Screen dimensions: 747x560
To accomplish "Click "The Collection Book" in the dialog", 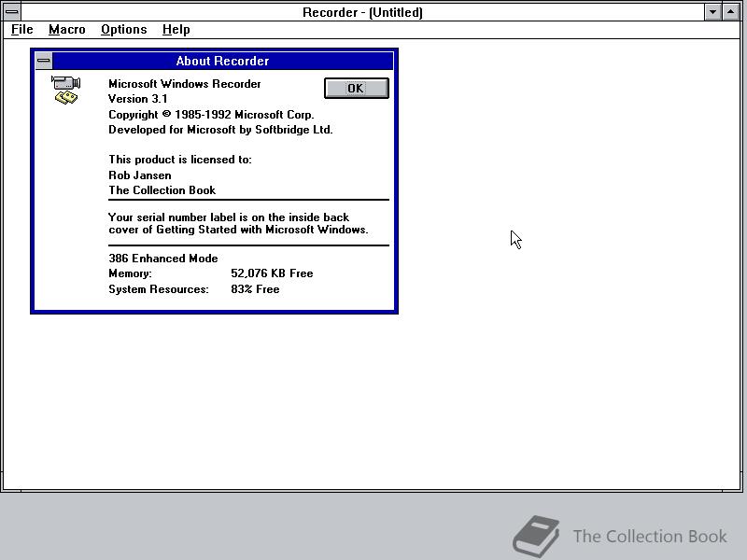I will click(x=162, y=190).
